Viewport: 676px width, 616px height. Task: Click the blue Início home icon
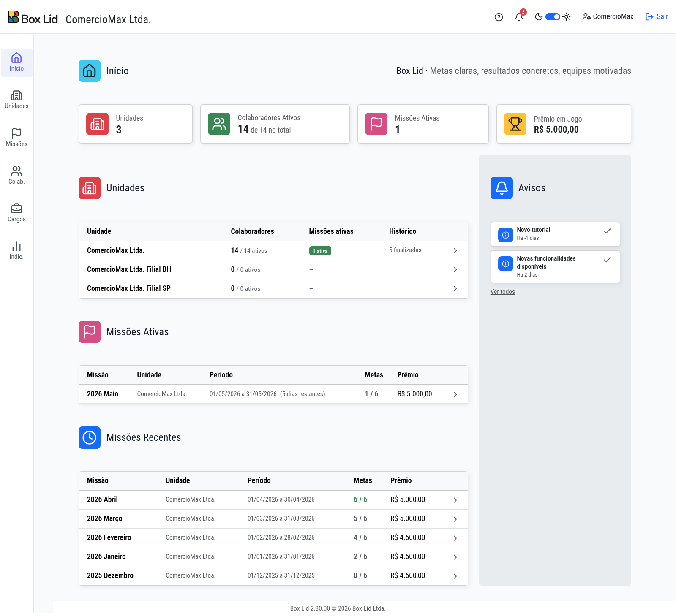tap(90, 71)
